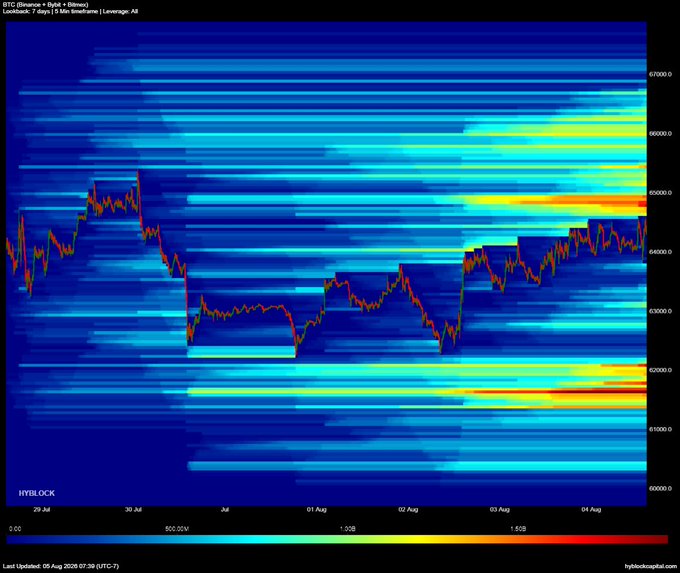Open the hyblockcapital.com link
680x573 pixels.
[651, 566]
